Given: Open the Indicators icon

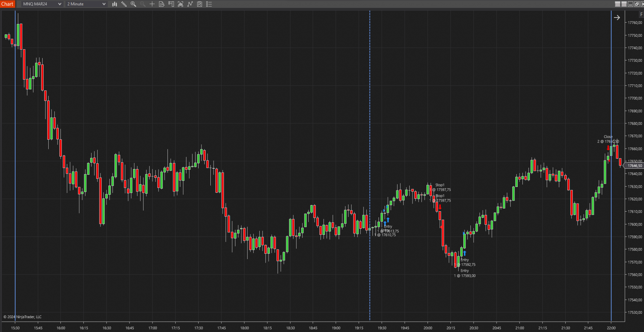Looking at the screenshot, I should pyautogui.click(x=190, y=4).
